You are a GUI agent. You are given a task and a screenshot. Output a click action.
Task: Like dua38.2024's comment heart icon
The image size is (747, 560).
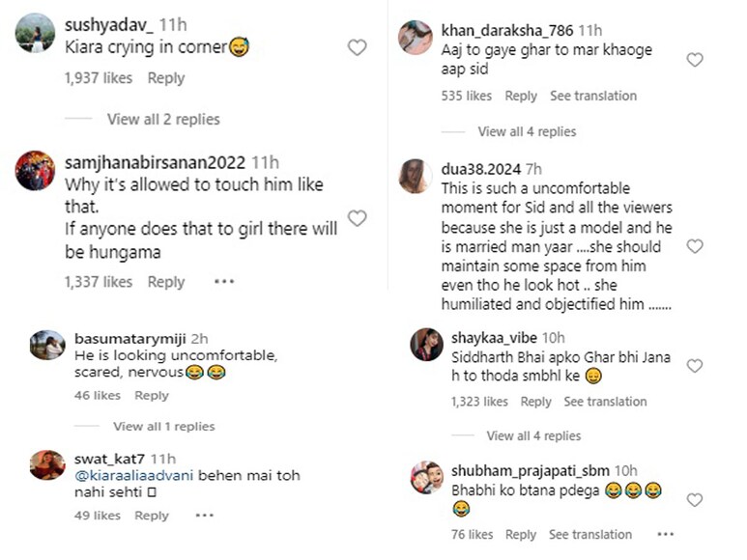[x=694, y=246]
